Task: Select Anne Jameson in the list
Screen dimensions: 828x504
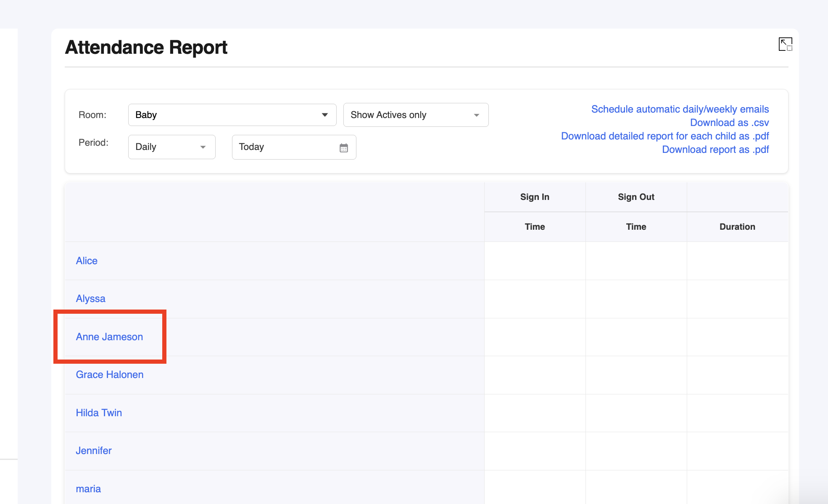Action: [x=109, y=337]
